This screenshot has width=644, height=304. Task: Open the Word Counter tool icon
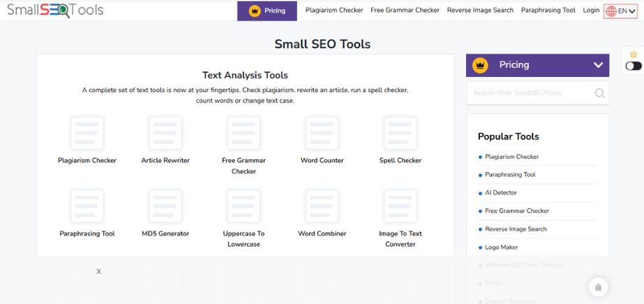click(322, 133)
